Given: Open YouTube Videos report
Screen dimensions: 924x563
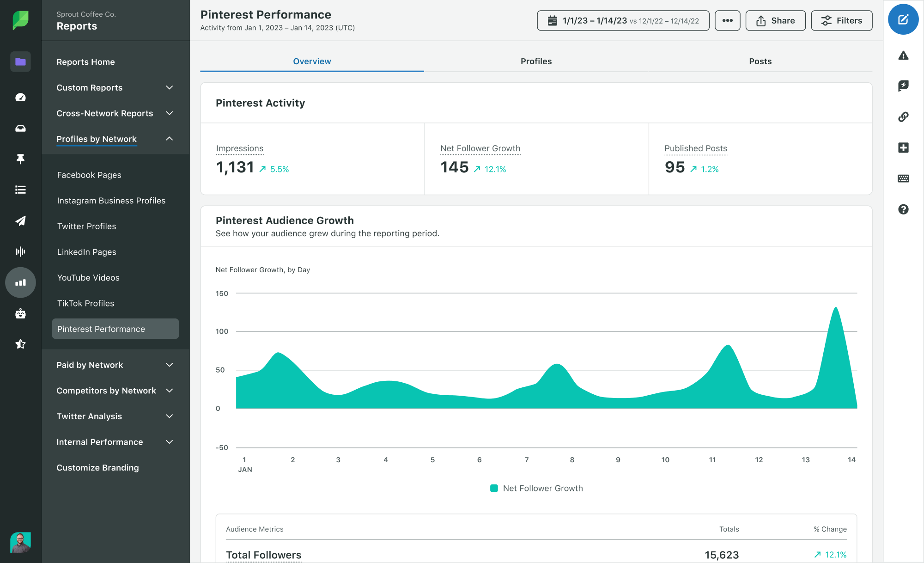Looking at the screenshot, I should pyautogui.click(x=88, y=278).
